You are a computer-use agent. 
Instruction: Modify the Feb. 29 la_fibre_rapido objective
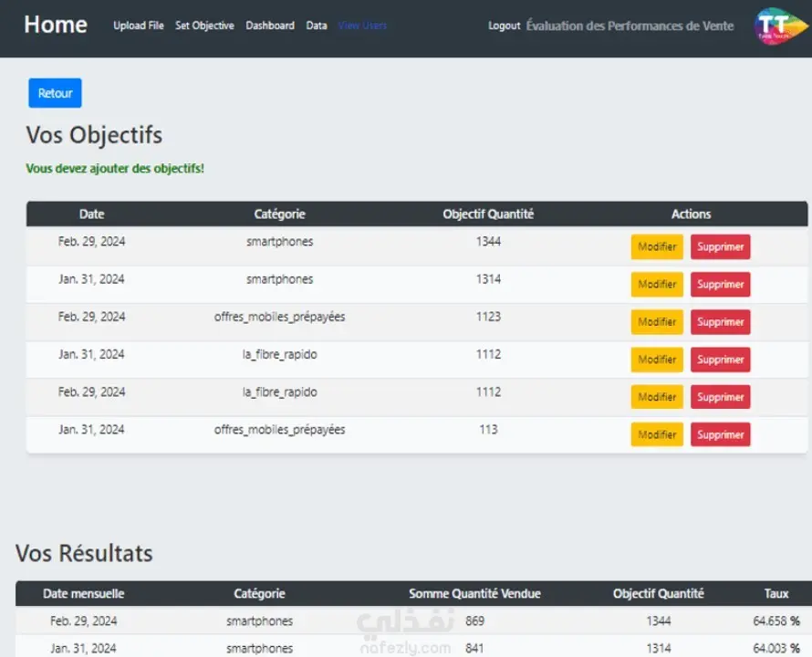click(657, 397)
